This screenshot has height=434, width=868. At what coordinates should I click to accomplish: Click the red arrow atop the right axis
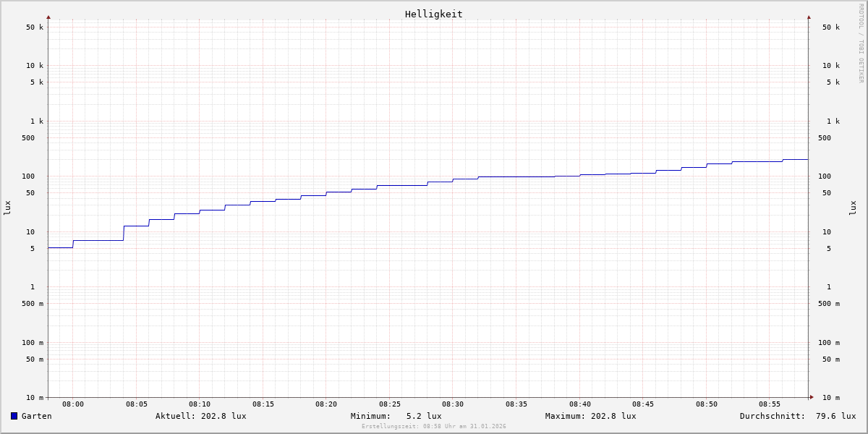[809, 17]
